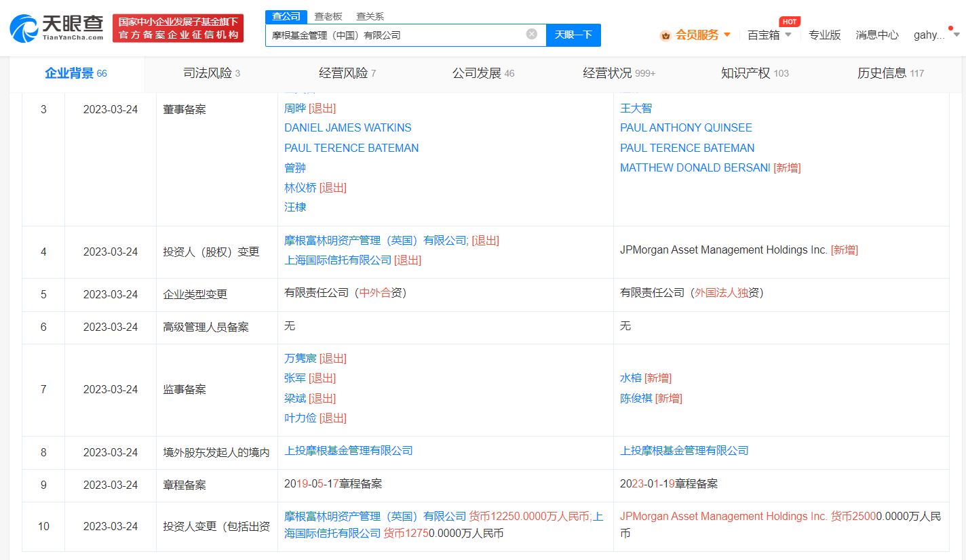Click the gahy... user account name
966x560 pixels.
(929, 35)
